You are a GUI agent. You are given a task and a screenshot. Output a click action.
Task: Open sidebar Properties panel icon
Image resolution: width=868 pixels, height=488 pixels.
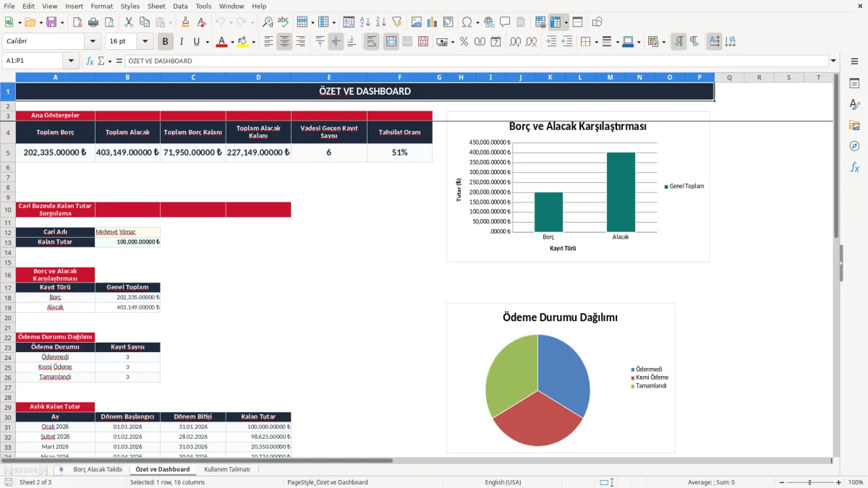click(x=854, y=83)
